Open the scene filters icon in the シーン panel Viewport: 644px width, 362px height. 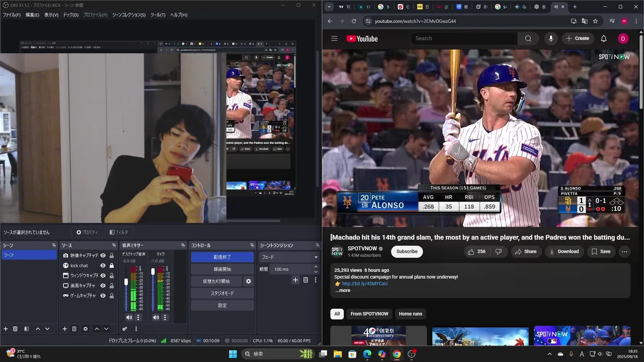coord(27,329)
